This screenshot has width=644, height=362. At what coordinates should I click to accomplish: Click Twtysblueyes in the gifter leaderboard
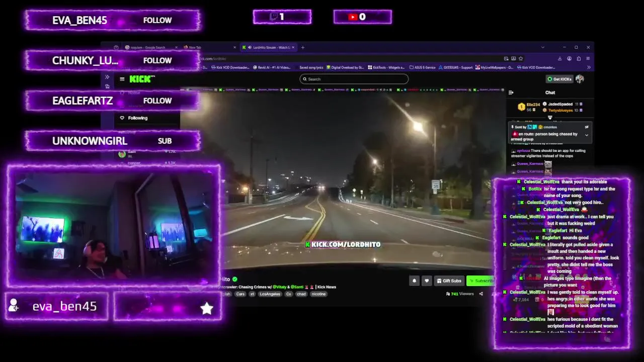tap(560, 110)
